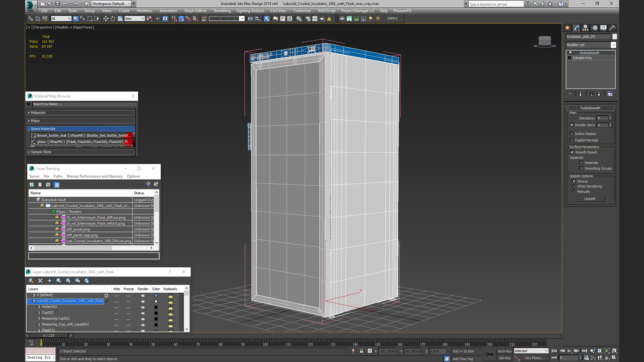Activate the Rotate transform tool

113,19
